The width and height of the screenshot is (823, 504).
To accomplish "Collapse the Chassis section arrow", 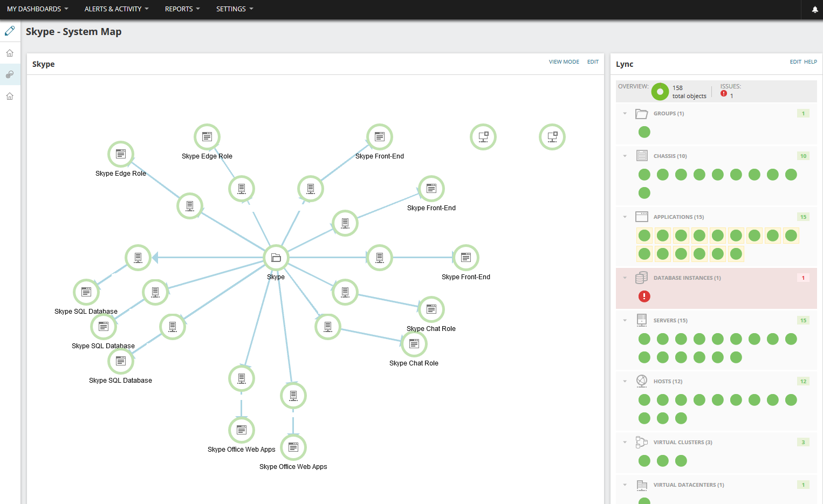I will coord(625,156).
